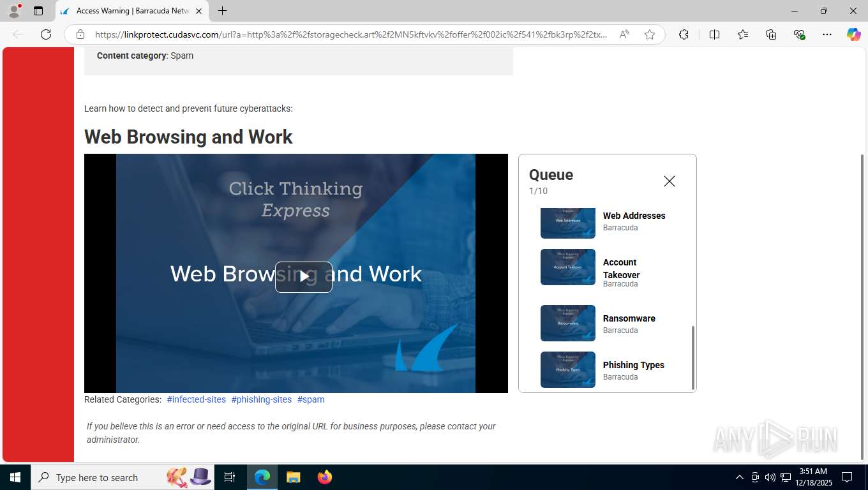Follow the #phishing-sites category link
Image resolution: width=868 pixels, height=490 pixels.
(261, 399)
